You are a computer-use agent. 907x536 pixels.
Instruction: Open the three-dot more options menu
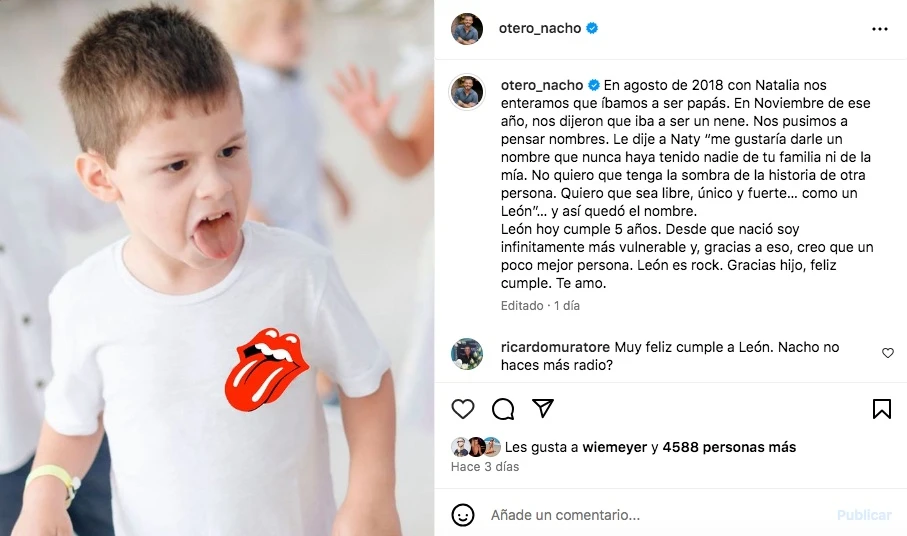879,29
